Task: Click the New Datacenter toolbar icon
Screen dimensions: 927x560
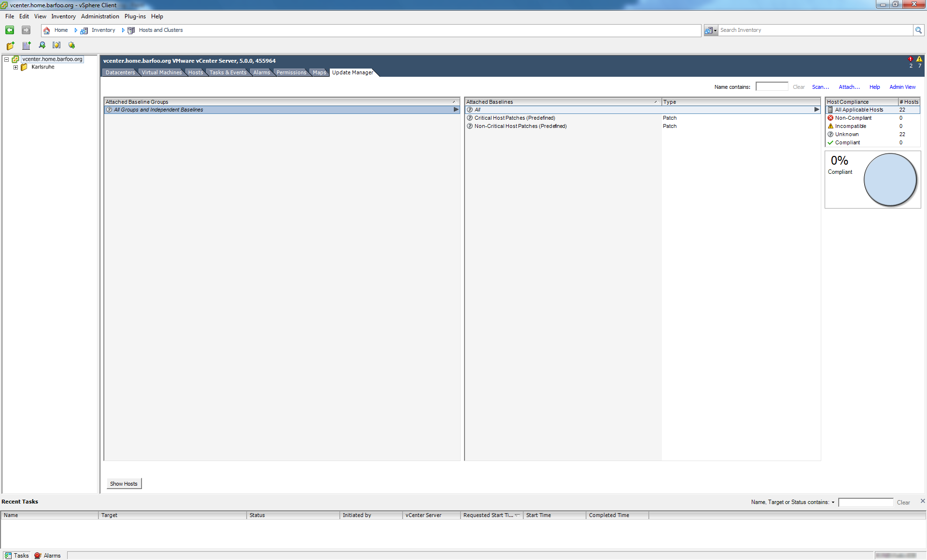Action: coord(27,45)
